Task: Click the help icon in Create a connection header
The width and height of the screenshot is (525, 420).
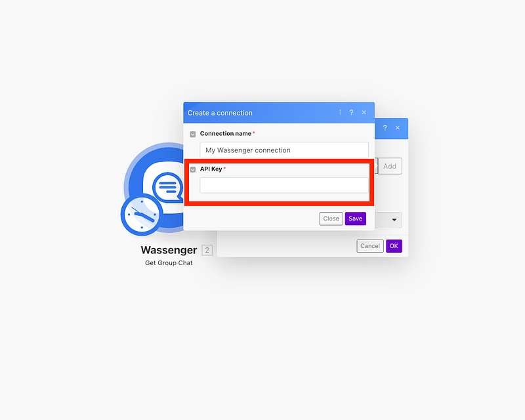Action: pyautogui.click(x=351, y=112)
